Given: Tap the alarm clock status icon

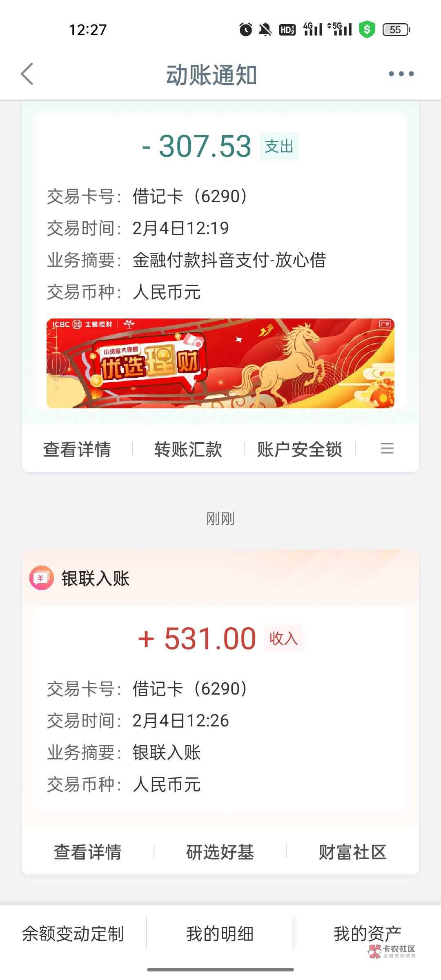Looking at the screenshot, I should (246, 29).
